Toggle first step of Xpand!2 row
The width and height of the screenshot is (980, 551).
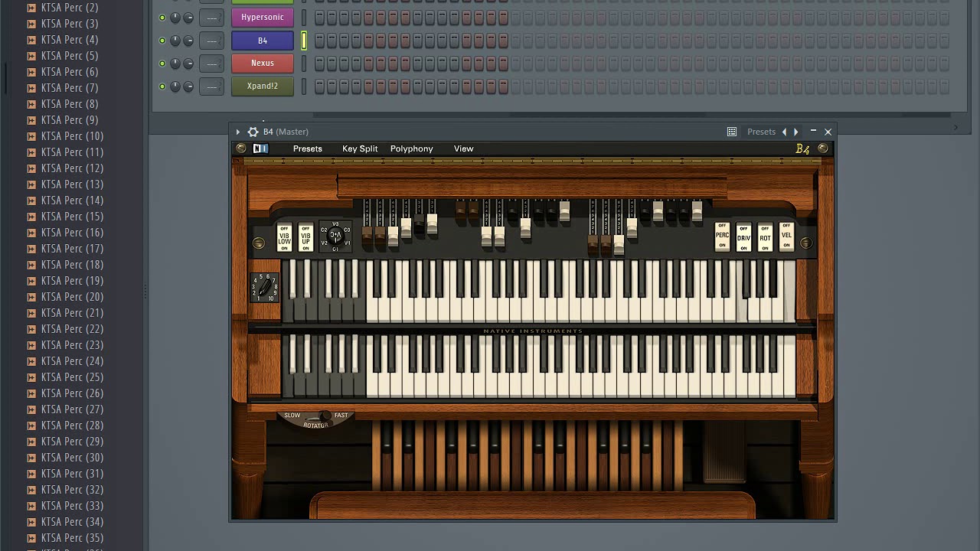tap(320, 86)
